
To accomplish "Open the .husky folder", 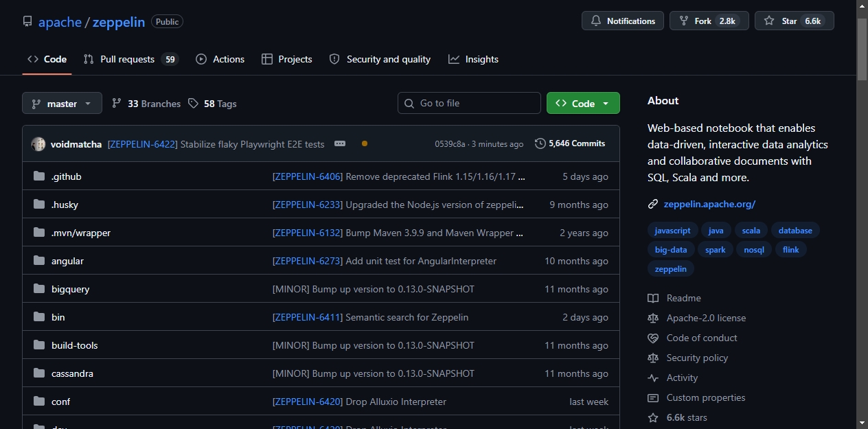I will [x=65, y=205].
